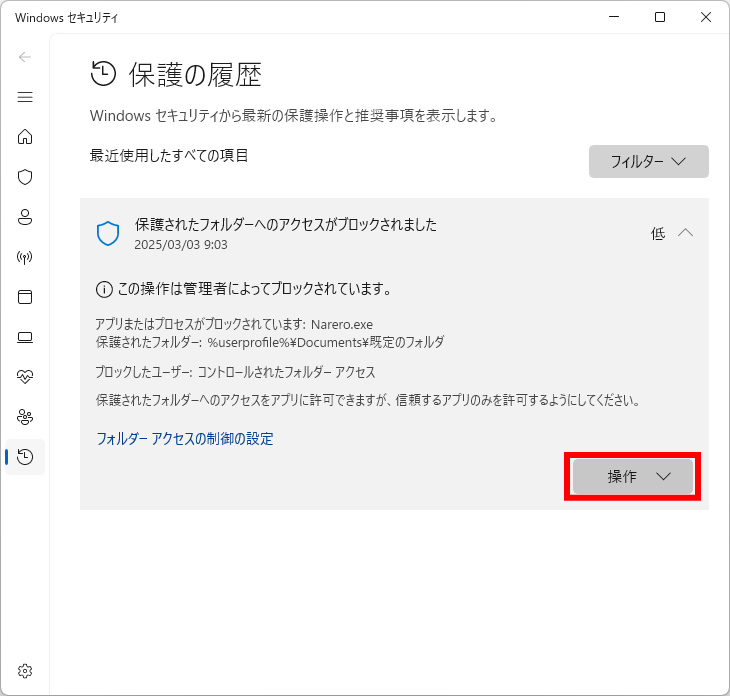Screen dimensions: 730x696
Task: Open Family options icon
Action: (x=25, y=417)
